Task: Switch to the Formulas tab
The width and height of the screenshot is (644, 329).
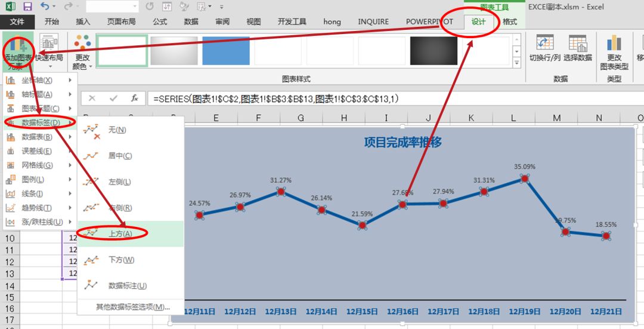Action: coord(160,22)
